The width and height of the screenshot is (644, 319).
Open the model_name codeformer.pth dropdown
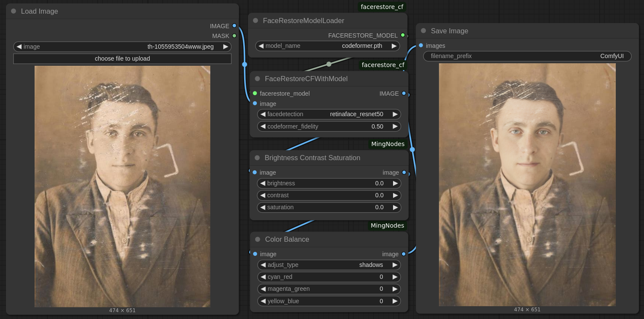pyautogui.click(x=328, y=46)
